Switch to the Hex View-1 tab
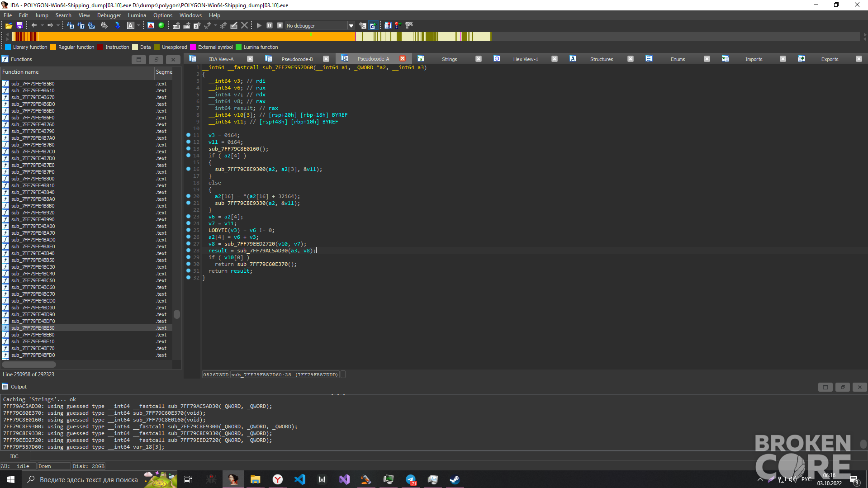The height and width of the screenshot is (488, 868). tap(525, 59)
